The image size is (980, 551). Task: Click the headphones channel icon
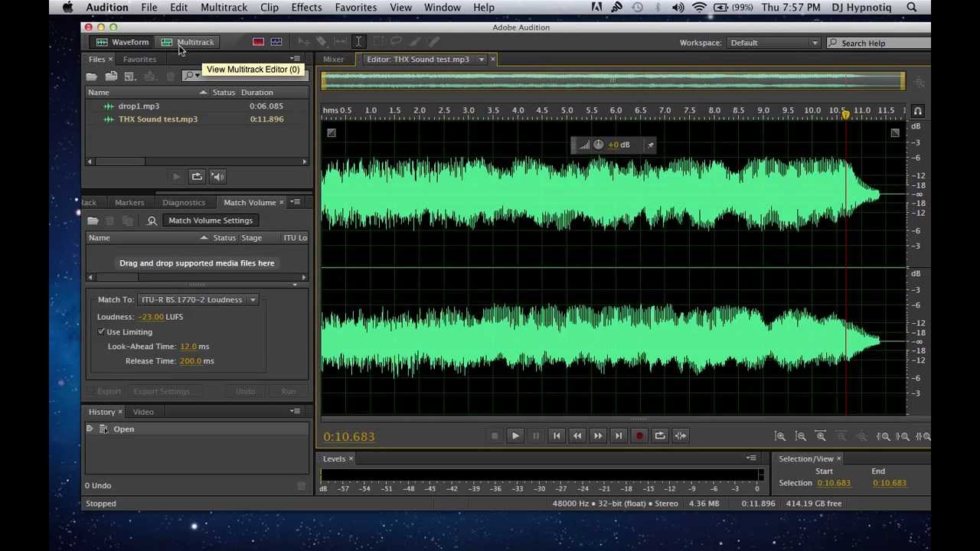coord(917,112)
